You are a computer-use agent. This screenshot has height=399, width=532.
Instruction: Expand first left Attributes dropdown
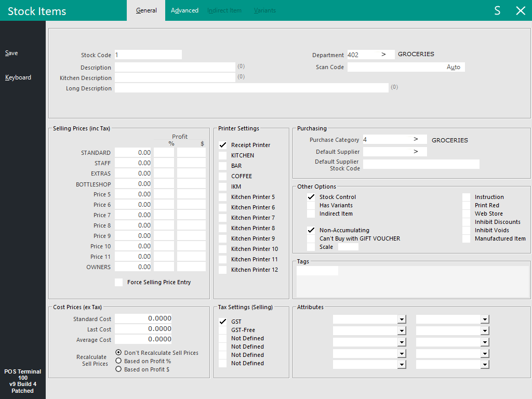click(402, 320)
